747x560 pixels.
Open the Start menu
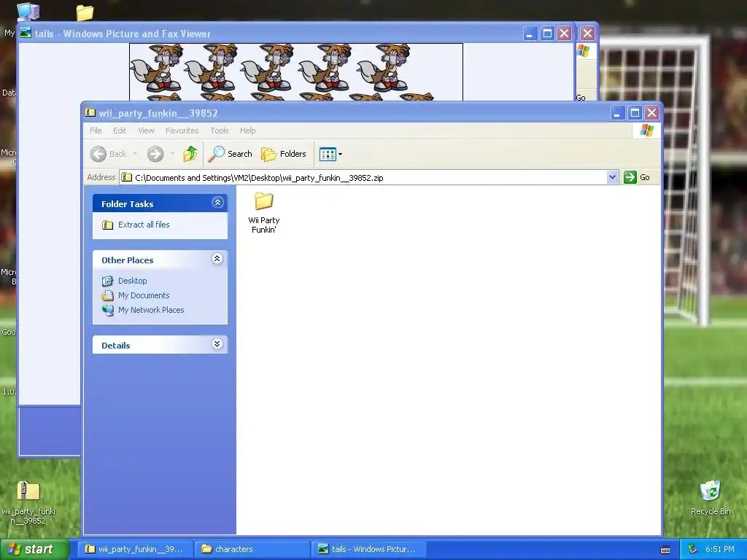click(x=34, y=549)
